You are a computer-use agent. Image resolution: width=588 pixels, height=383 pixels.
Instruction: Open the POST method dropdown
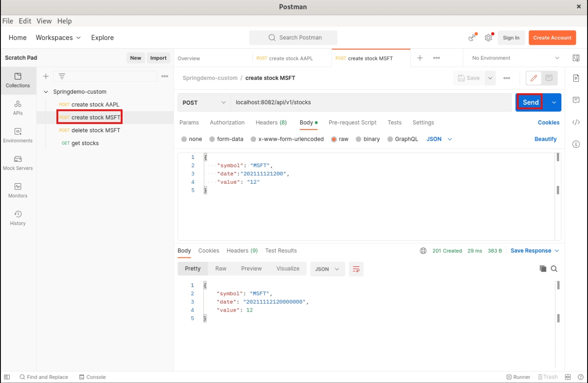coord(204,103)
